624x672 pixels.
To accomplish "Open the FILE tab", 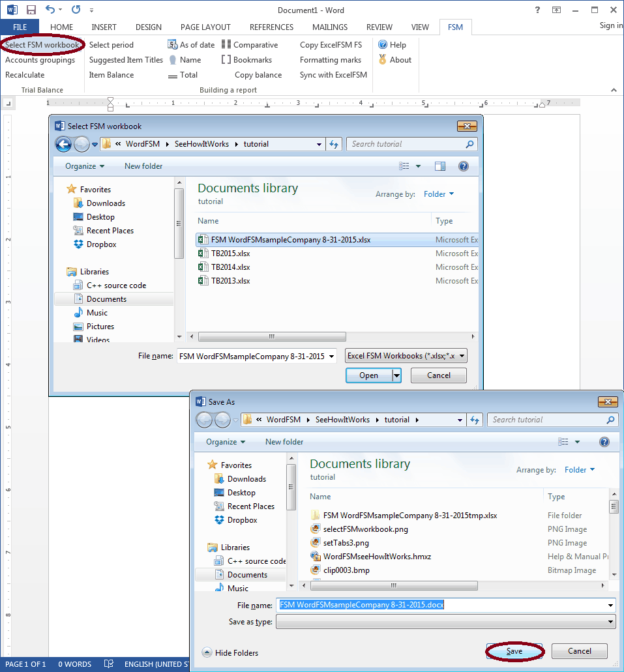I will 20,27.
